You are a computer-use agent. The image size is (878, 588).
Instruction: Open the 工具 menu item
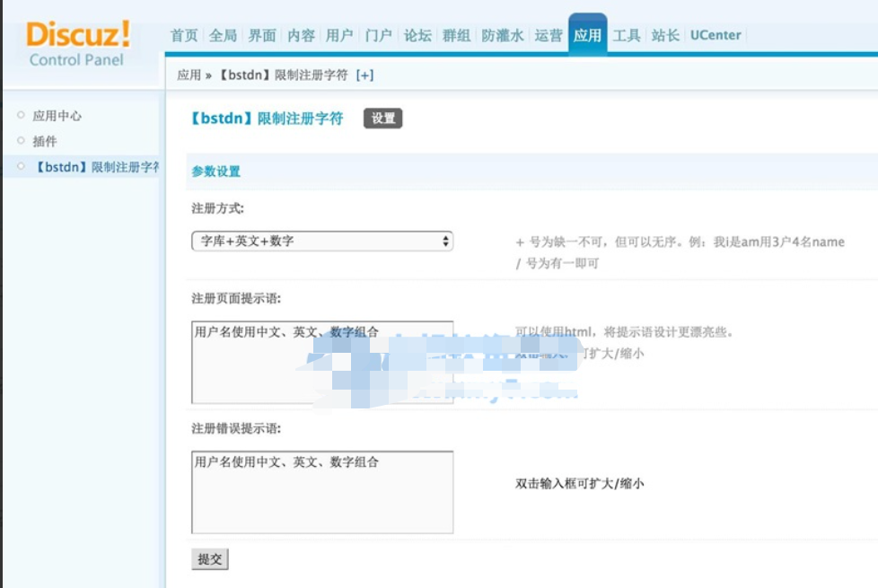click(x=628, y=35)
